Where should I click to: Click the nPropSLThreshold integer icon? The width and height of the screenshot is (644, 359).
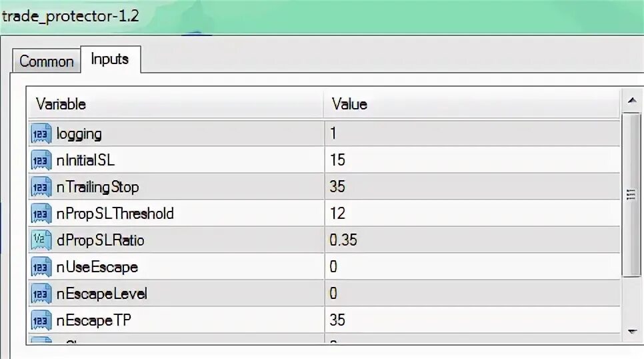coord(41,214)
